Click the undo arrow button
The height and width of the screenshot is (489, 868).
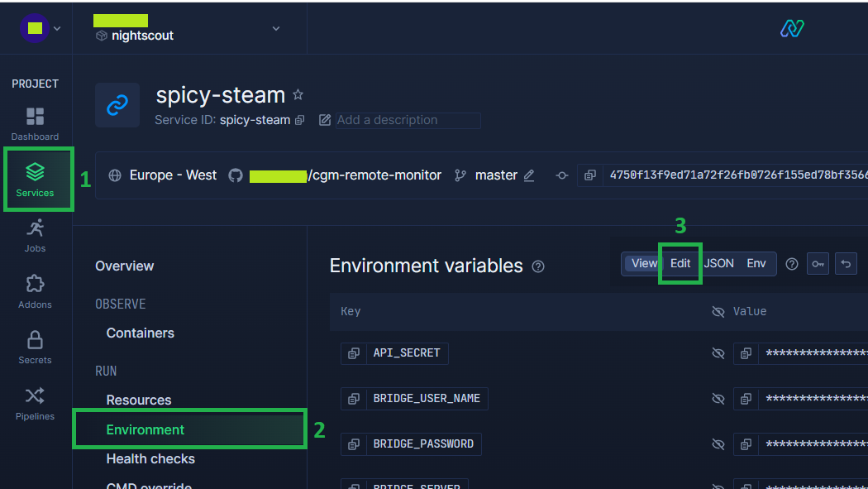click(x=846, y=264)
